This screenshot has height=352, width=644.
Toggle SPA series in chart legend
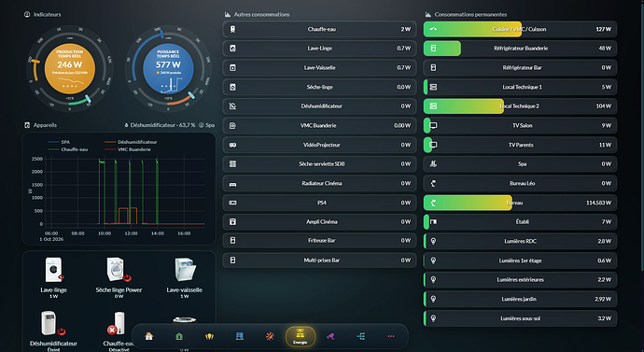59,142
